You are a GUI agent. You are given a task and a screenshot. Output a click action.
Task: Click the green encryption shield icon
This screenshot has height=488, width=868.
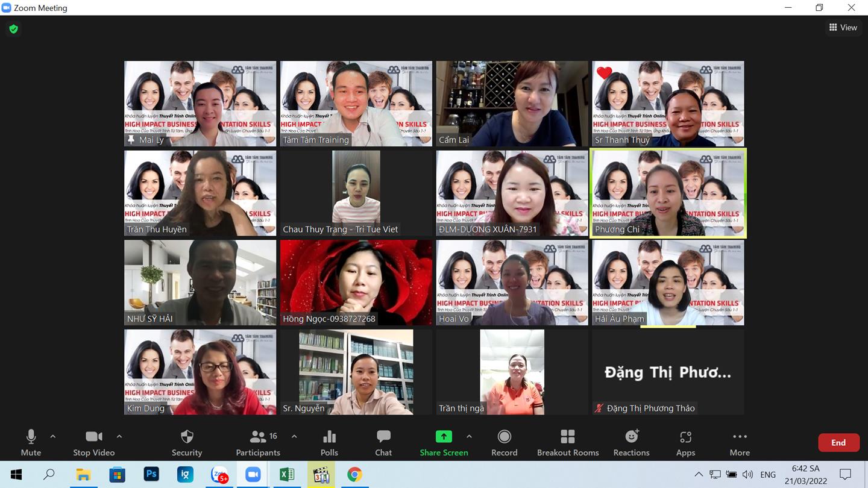13,29
